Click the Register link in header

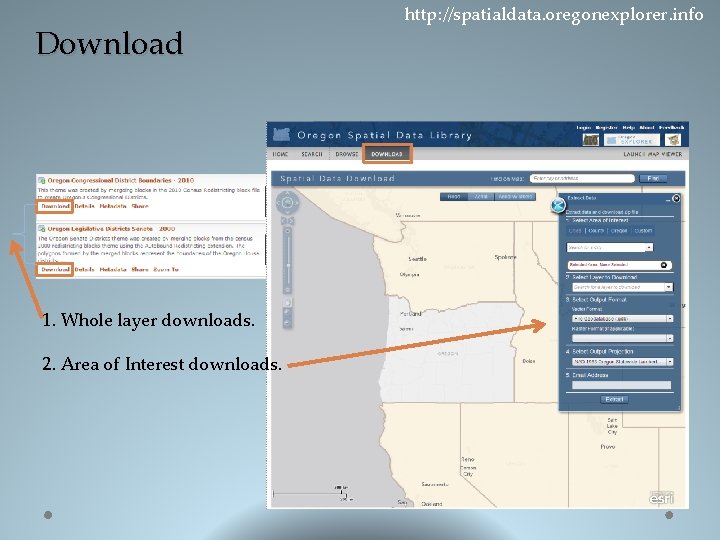(606, 127)
